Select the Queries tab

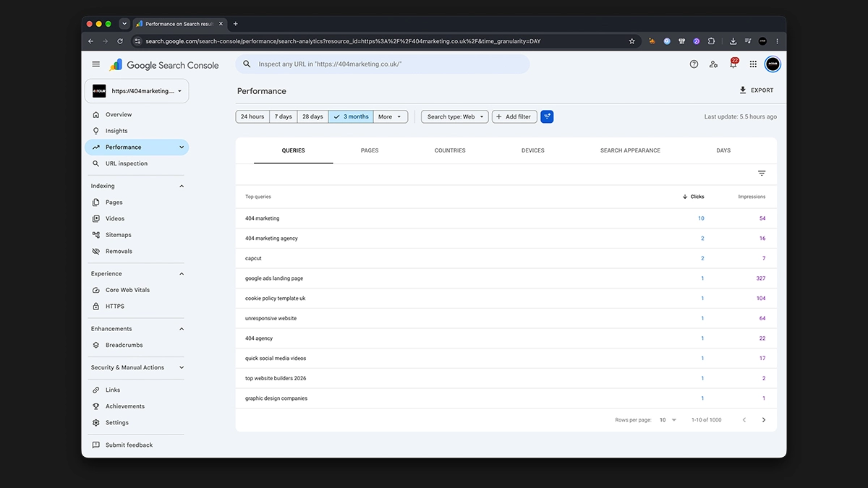[293, 150]
